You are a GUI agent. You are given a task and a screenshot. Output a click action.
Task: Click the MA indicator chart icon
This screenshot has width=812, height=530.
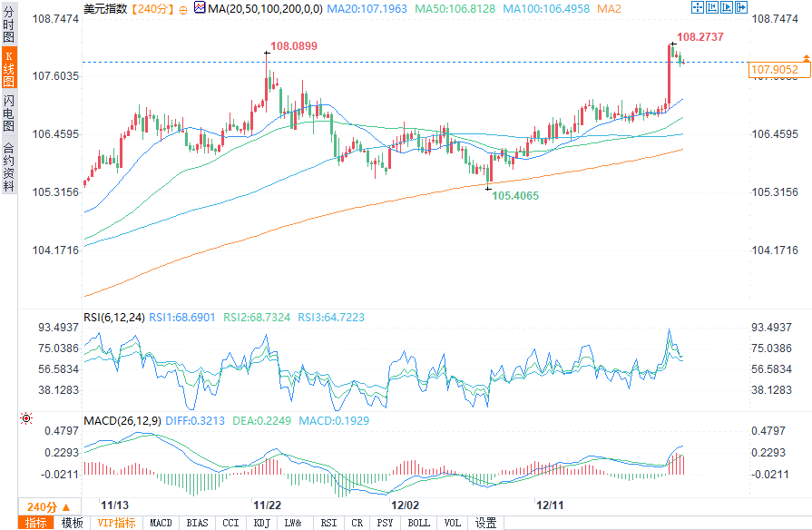pyautogui.click(x=198, y=8)
